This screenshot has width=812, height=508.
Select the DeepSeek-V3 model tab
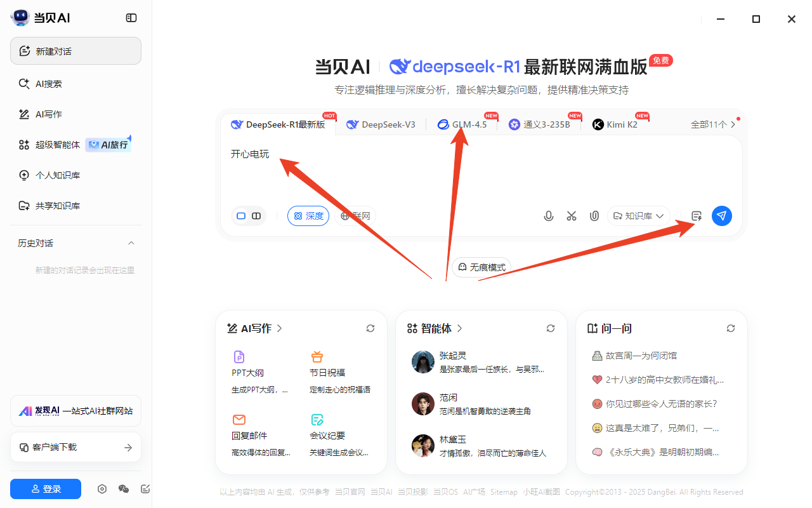click(381, 124)
